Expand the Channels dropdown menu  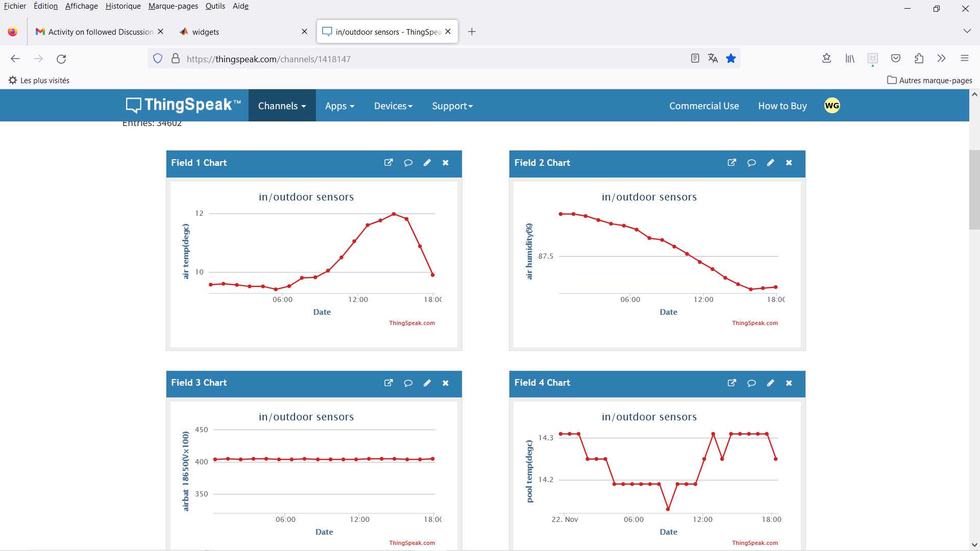coord(282,106)
